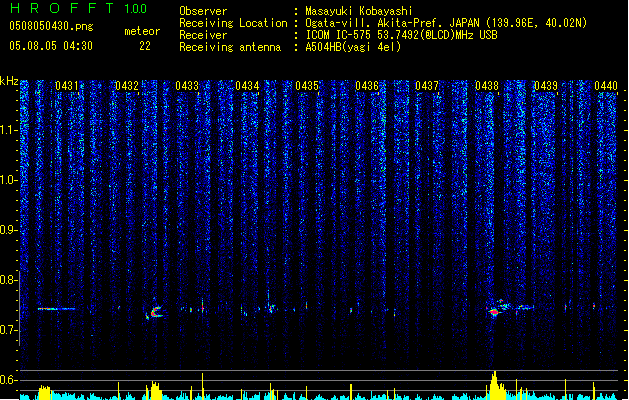Click the long horizontal echo trace after 0430
The height and width of the screenshot is (400, 629).
57,309
